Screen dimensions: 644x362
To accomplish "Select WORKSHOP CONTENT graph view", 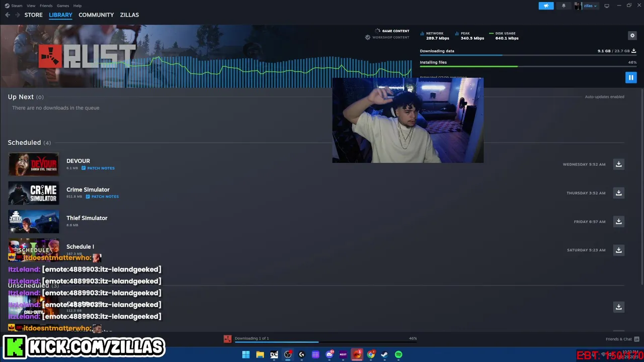I will 387,38.
